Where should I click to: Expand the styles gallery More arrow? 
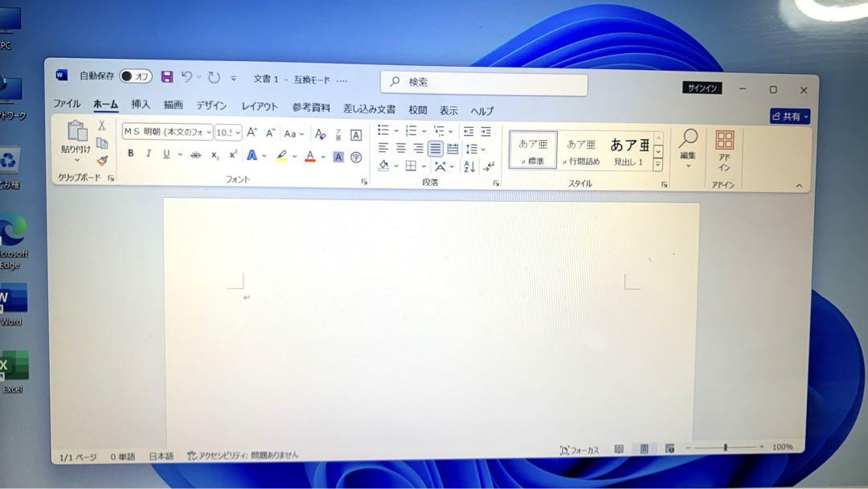tap(657, 165)
